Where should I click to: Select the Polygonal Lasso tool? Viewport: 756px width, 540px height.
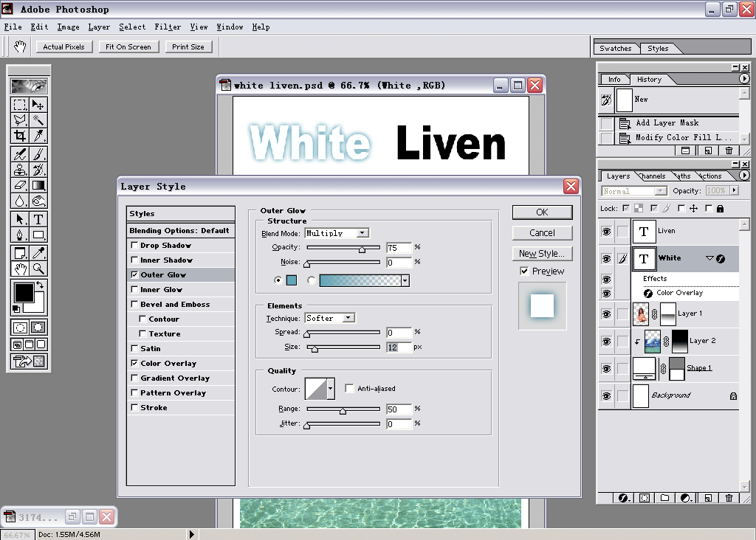(x=20, y=120)
